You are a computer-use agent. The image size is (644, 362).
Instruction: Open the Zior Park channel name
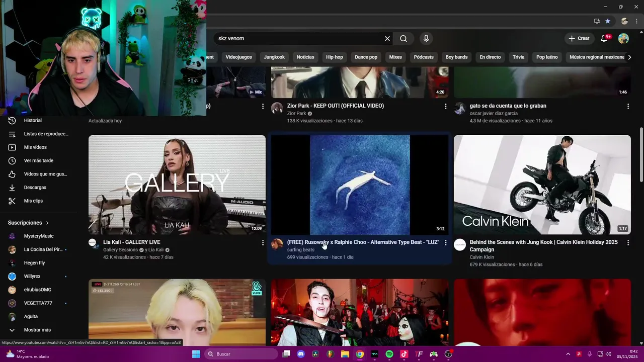pos(296,114)
